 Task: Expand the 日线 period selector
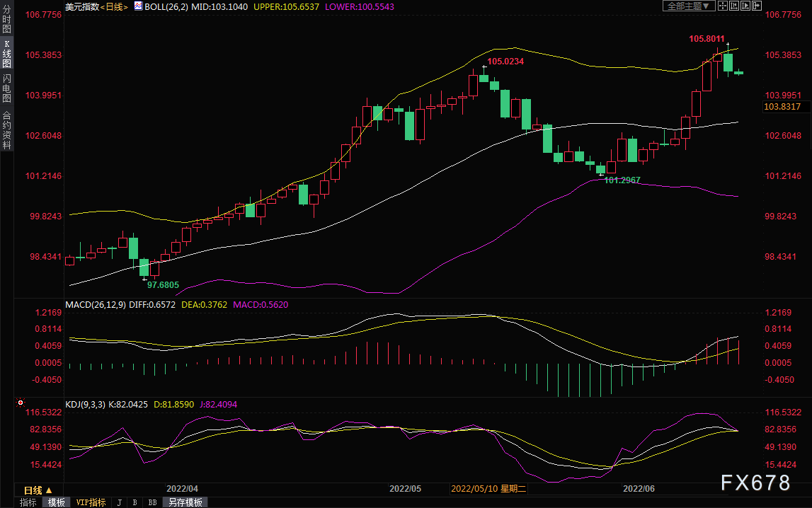tap(38, 490)
